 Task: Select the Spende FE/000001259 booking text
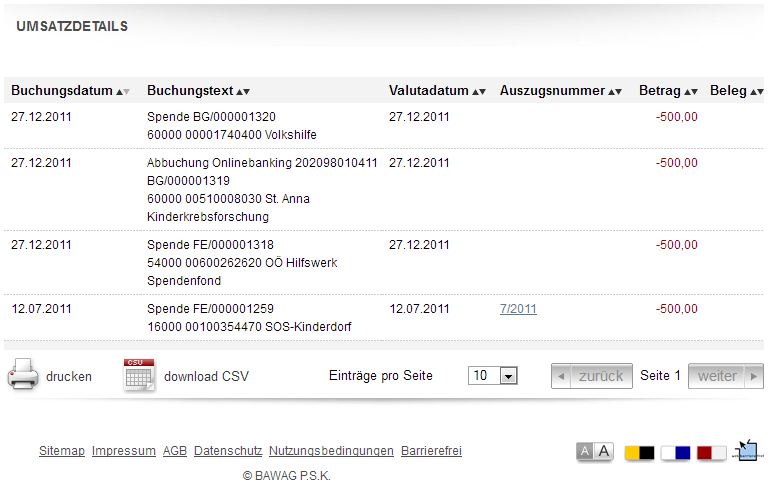click(x=210, y=309)
